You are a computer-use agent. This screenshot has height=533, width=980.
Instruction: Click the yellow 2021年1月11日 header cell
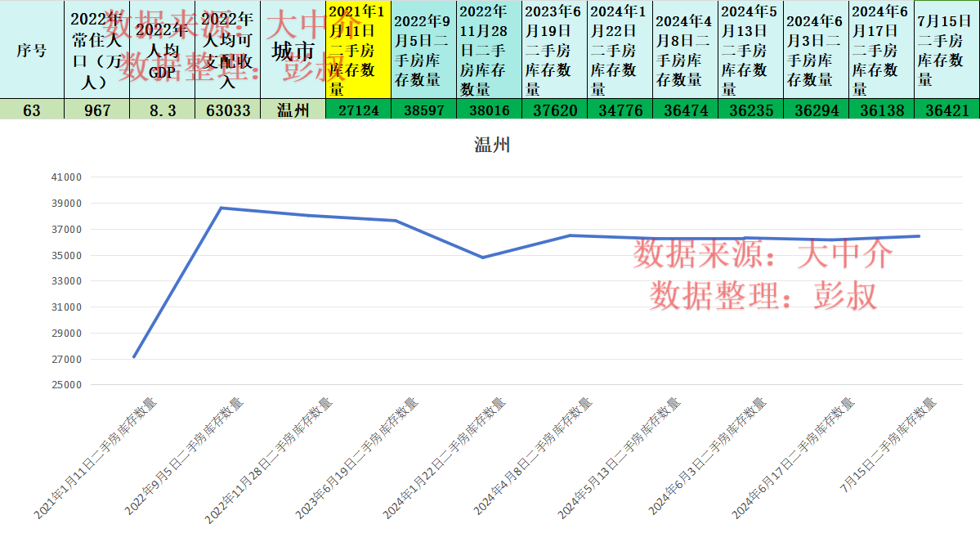pyautogui.click(x=358, y=49)
